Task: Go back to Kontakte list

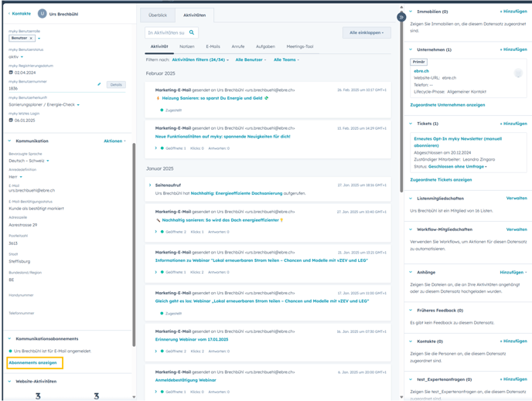Action: point(20,14)
